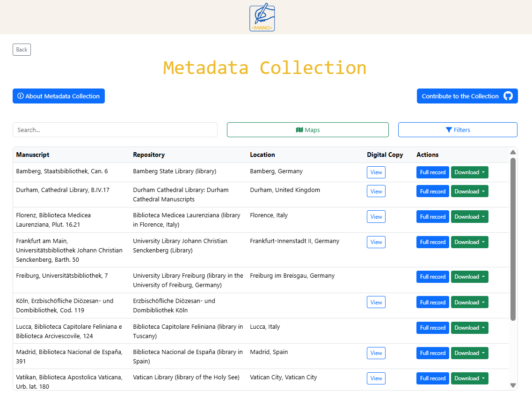Click the info icon on About Metadata Collection
This screenshot has width=532, height=406.
click(x=20, y=96)
